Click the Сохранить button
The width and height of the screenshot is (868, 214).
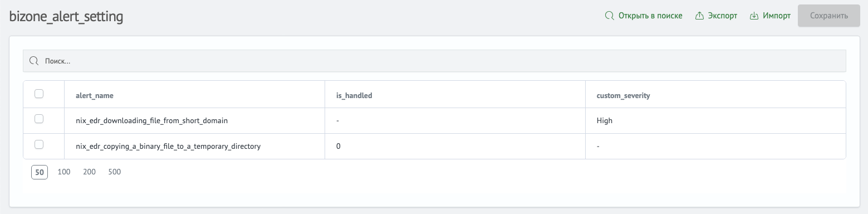828,16
